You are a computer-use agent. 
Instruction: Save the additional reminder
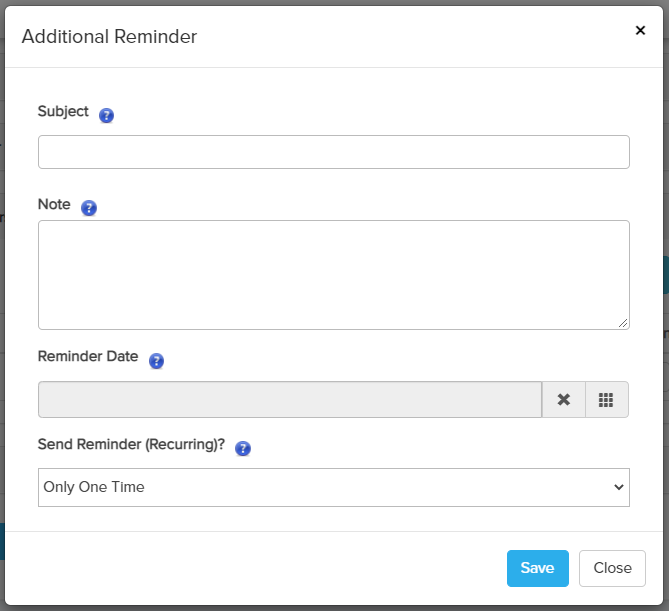click(x=537, y=568)
